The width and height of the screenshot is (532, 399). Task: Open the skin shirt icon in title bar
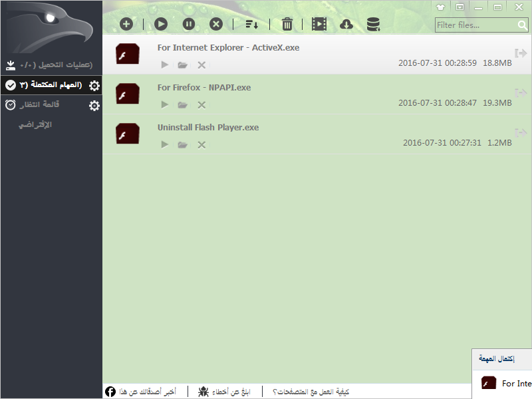pyautogui.click(x=440, y=7)
